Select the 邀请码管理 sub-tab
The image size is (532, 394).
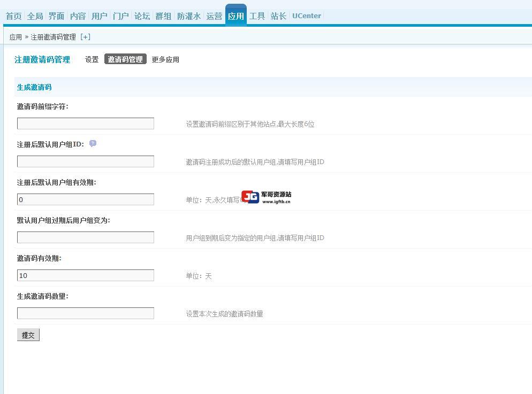[125, 59]
